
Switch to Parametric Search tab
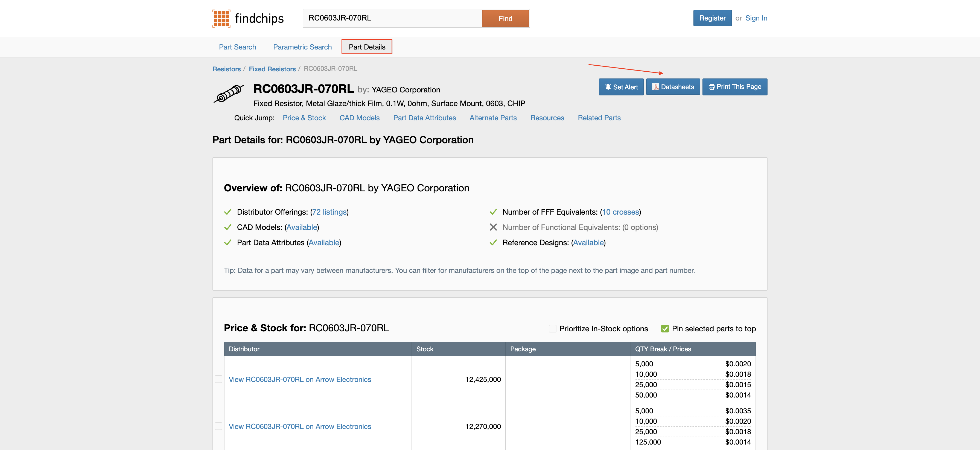pyautogui.click(x=302, y=47)
